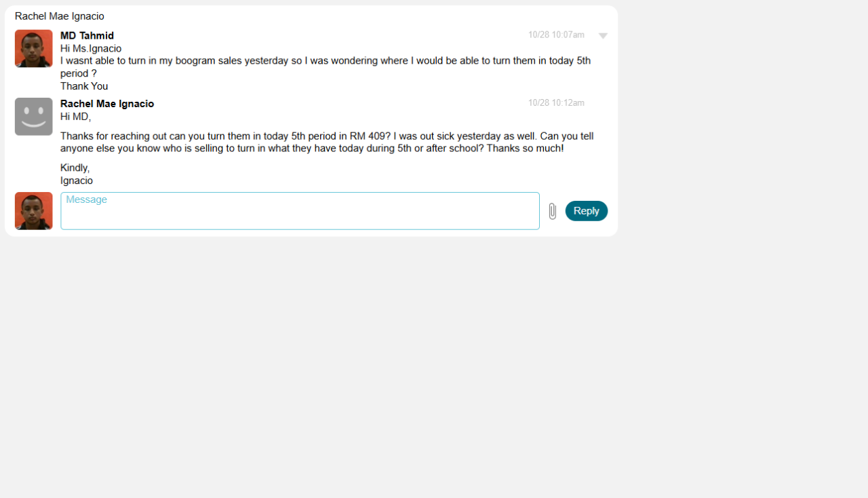Click Rachel Mae Ignacio's gray smiley avatar

coord(34,117)
